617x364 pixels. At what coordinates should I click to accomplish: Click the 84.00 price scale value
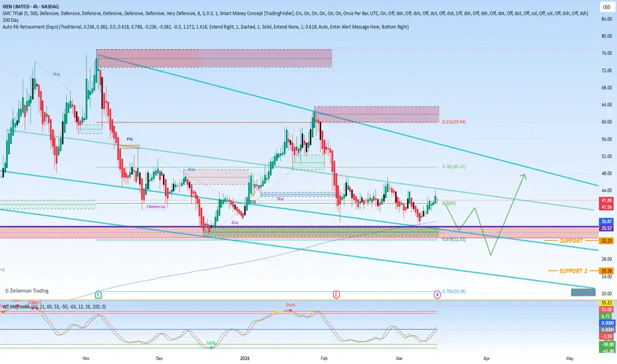click(x=606, y=19)
